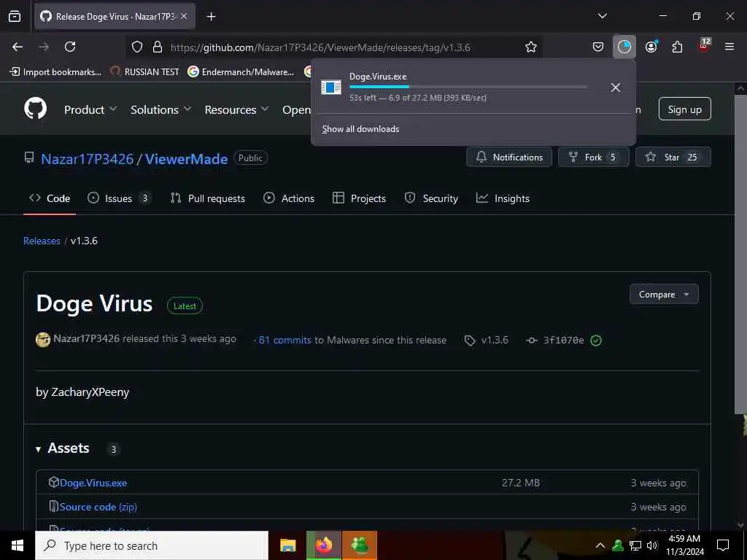
Task: Switch to the Code tab
Action: pos(50,198)
